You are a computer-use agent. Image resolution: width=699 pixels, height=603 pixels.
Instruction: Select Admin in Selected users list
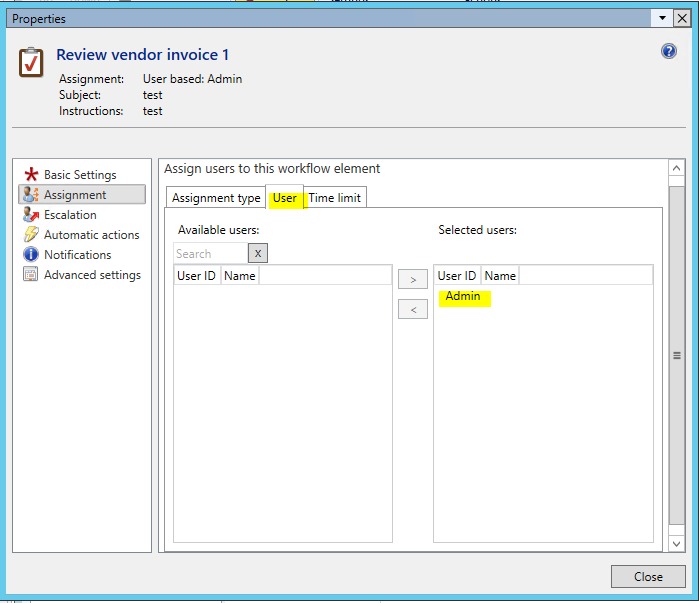(463, 297)
